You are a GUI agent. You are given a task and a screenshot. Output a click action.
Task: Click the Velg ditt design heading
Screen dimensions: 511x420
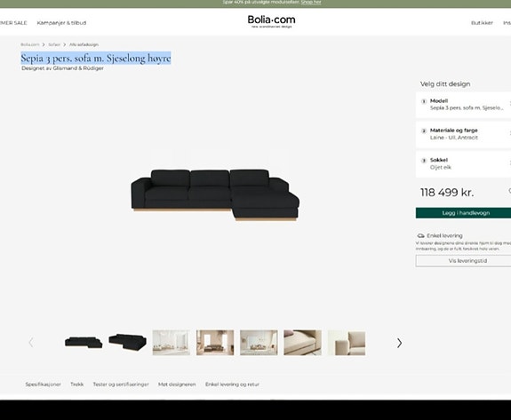(x=445, y=84)
